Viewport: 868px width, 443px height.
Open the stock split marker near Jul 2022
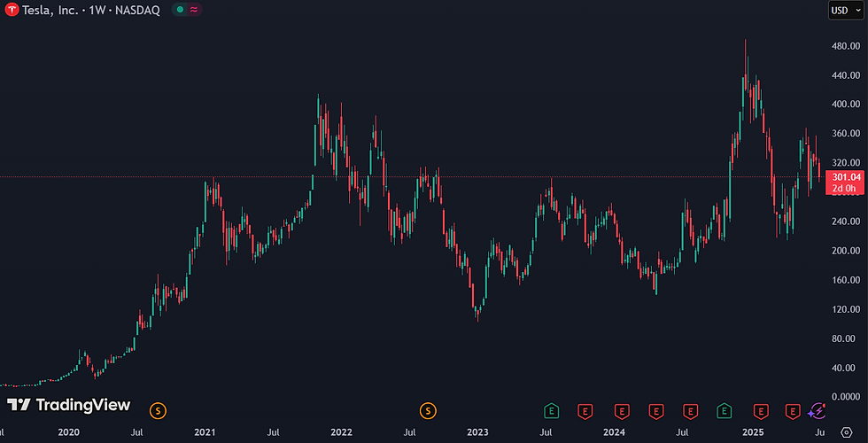427,411
